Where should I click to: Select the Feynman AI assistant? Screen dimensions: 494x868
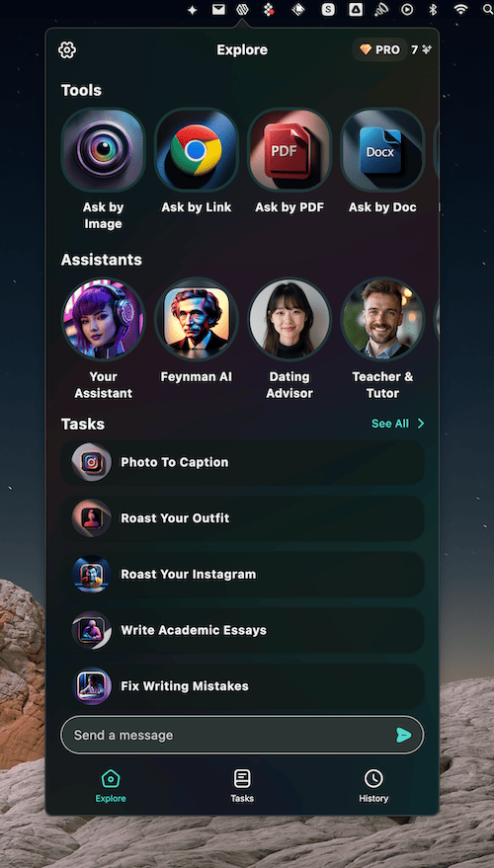[196, 319]
